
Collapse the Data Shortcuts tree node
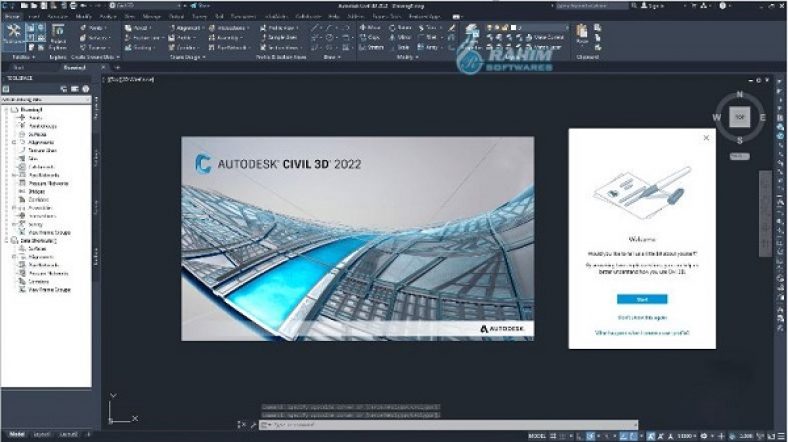tap(7, 241)
